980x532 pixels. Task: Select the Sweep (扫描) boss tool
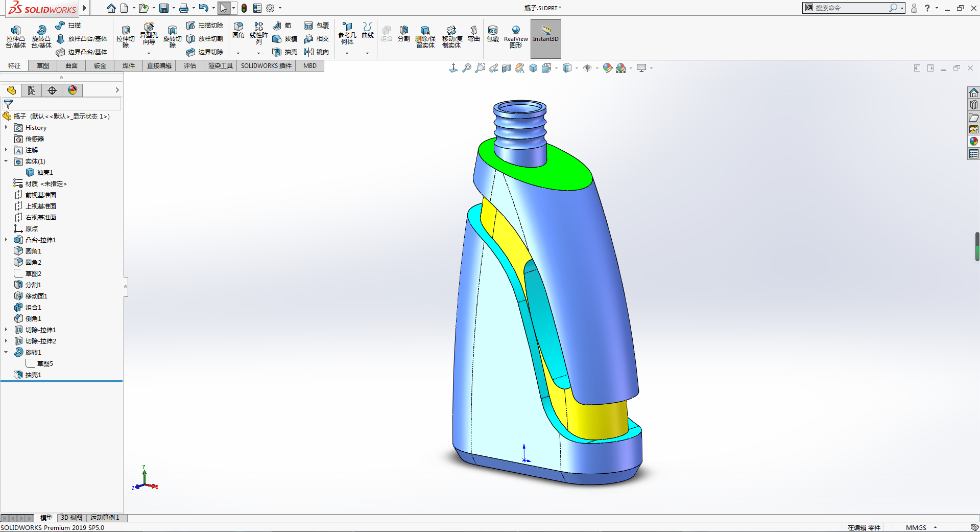pos(68,25)
